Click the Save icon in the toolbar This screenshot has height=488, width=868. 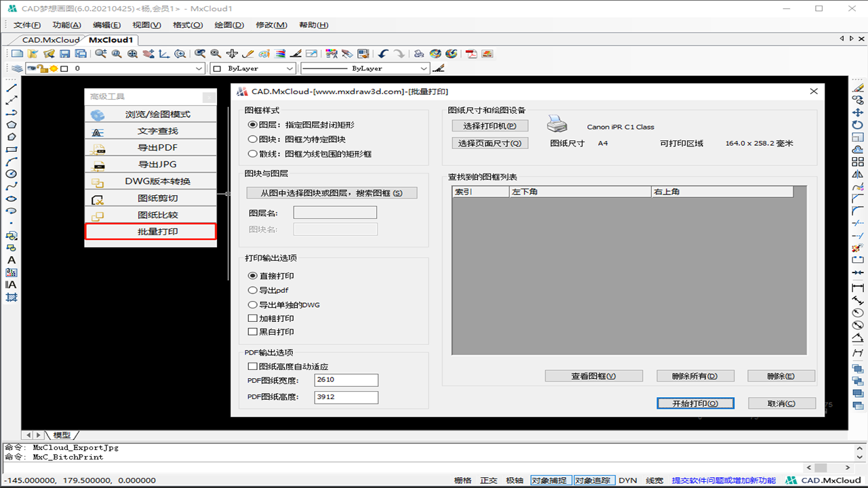[65, 54]
